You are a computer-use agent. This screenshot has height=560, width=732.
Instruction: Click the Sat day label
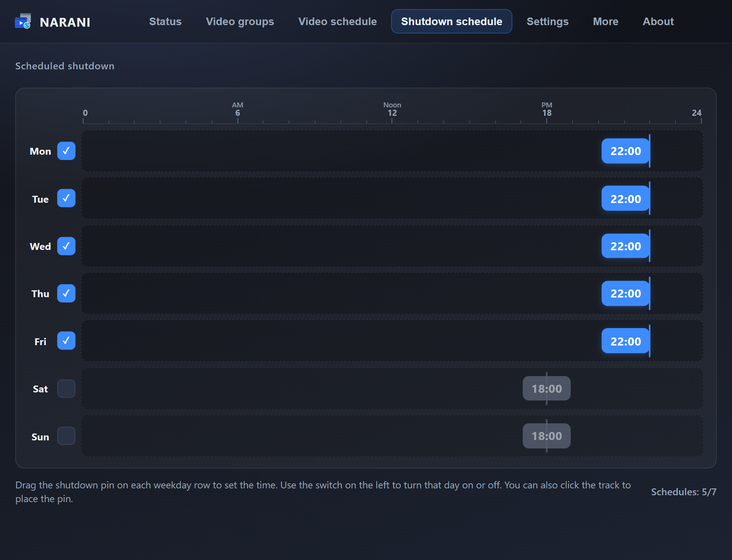pyautogui.click(x=40, y=389)
